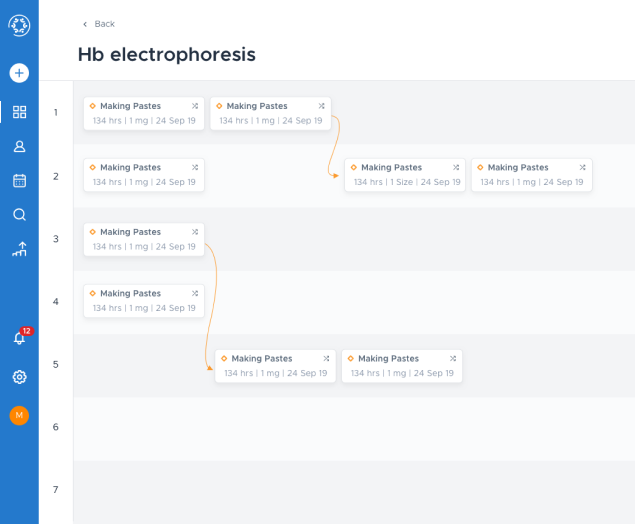Select row number 6 label
This screenshot has height=525, width=635.
56,427
